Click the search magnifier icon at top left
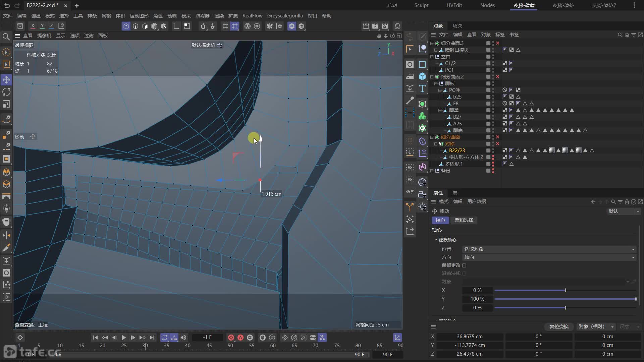Screen dimensions: 644x362 coord(6,37)
